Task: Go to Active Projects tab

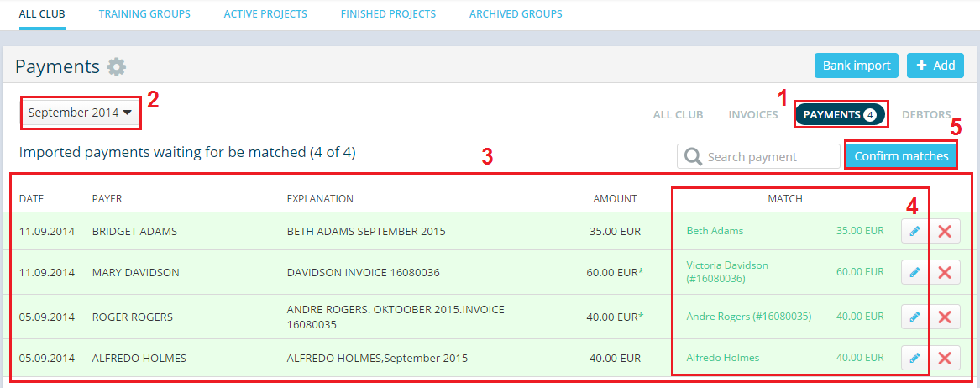Action: click(265, 13)
